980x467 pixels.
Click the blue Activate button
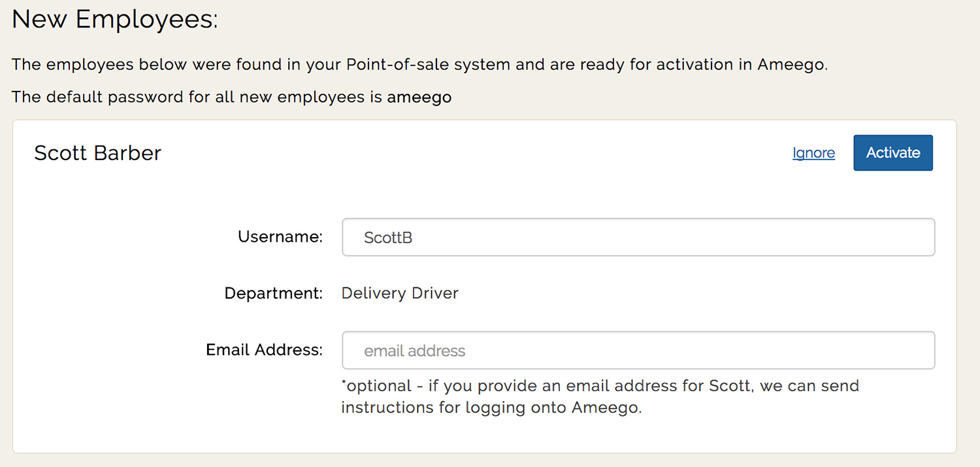click(x=892, y=153)
